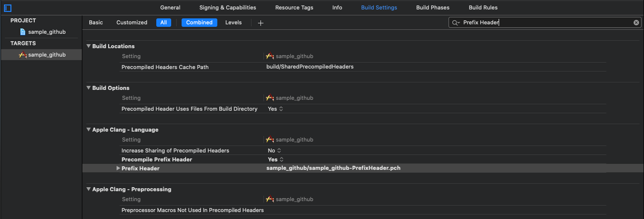
Task: Open the search filter magnifier menu
Action: (456, 22)
